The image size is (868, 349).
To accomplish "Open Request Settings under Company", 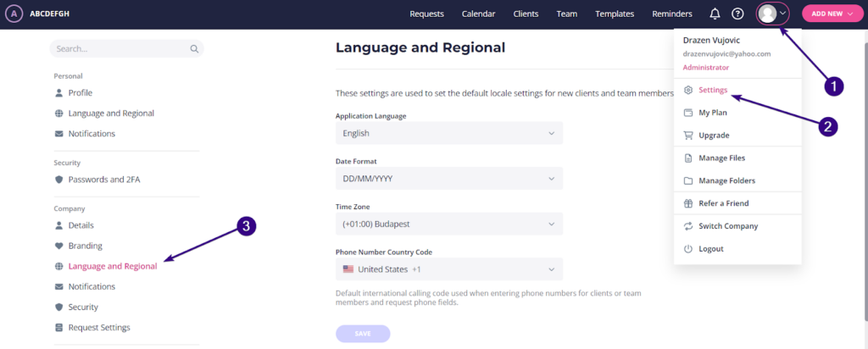I will point(98,328).
